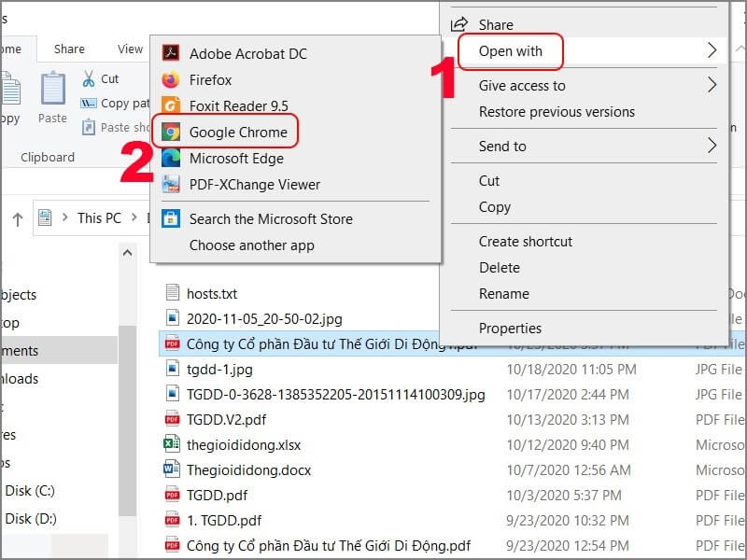Click the Copy path icon in ribbon

click(x=88, y=104)
